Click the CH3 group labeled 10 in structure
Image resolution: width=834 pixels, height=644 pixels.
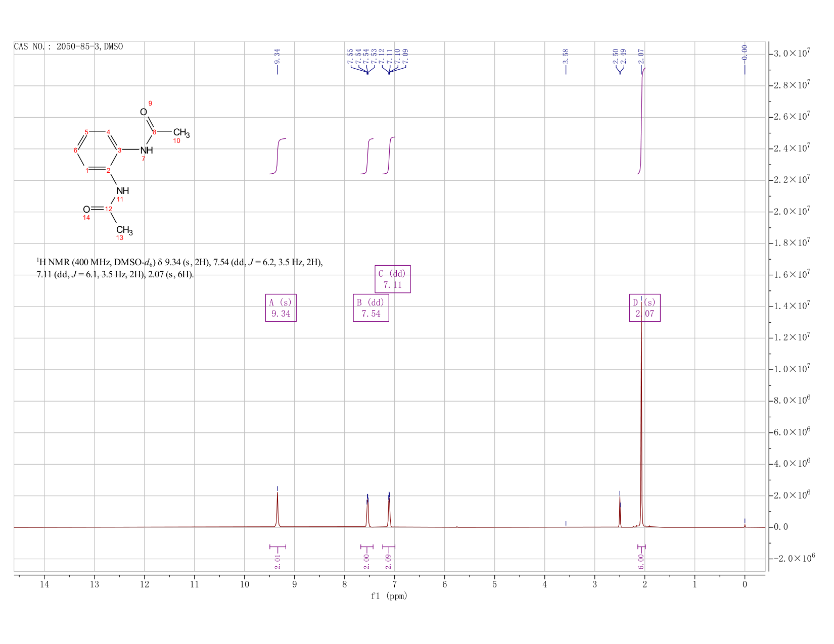[x=181, y=133]
